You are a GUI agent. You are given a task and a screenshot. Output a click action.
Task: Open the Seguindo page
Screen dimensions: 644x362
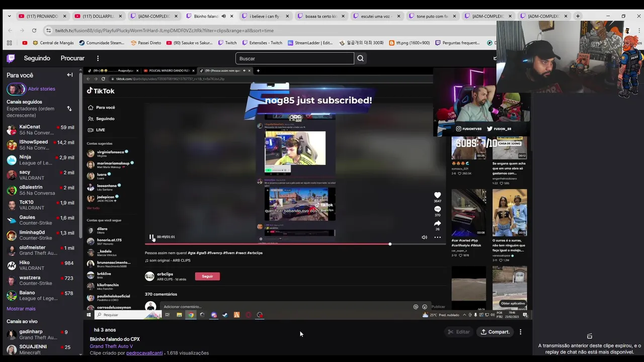pyautogui.click(x=37, y=58)
